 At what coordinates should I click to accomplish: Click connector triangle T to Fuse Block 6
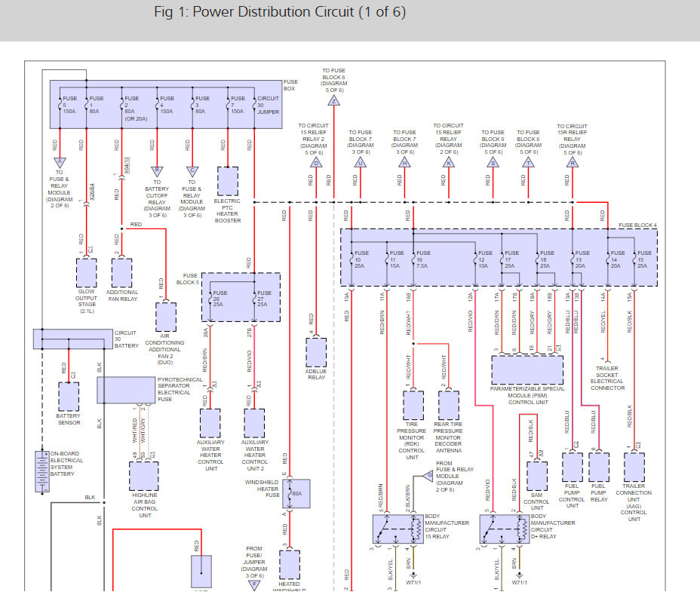[x=528, y=162]
